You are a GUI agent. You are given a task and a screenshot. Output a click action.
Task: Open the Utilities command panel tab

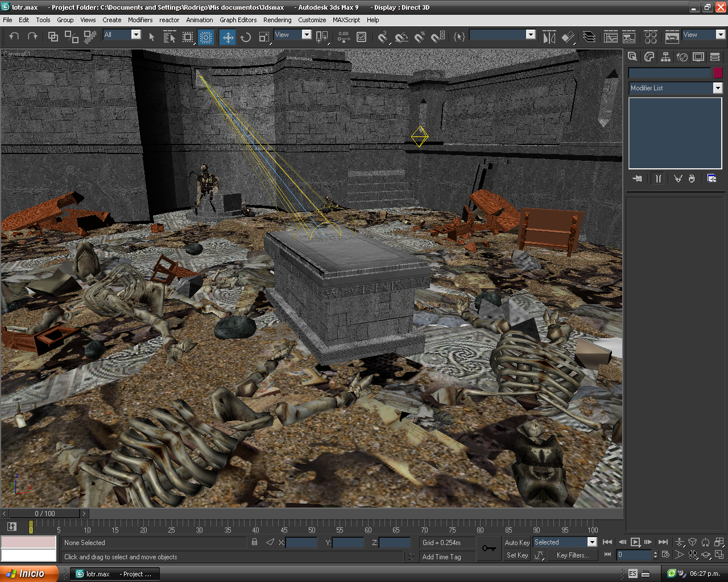pos(715,57)
